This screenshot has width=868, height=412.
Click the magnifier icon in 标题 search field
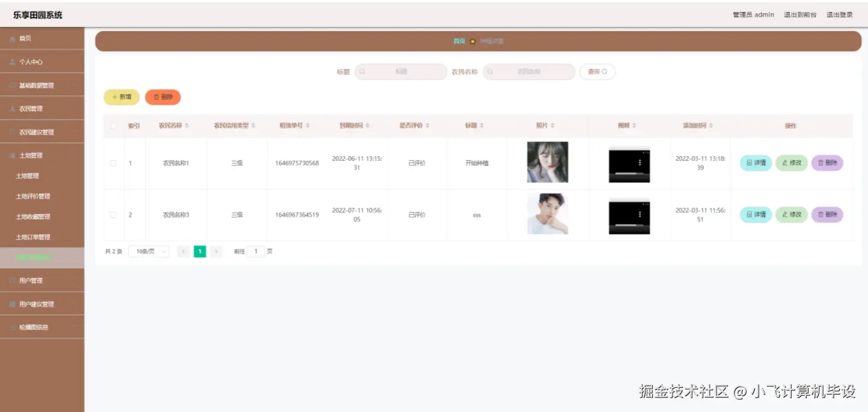point(362,71)
